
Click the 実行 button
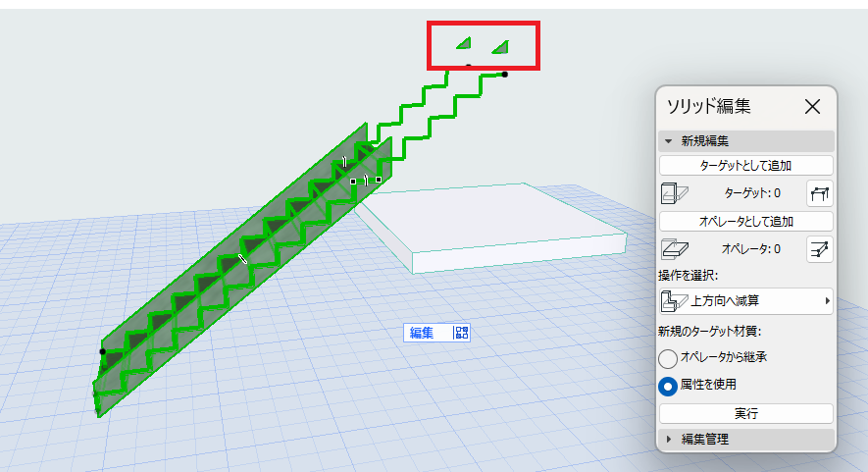[746, 413]
